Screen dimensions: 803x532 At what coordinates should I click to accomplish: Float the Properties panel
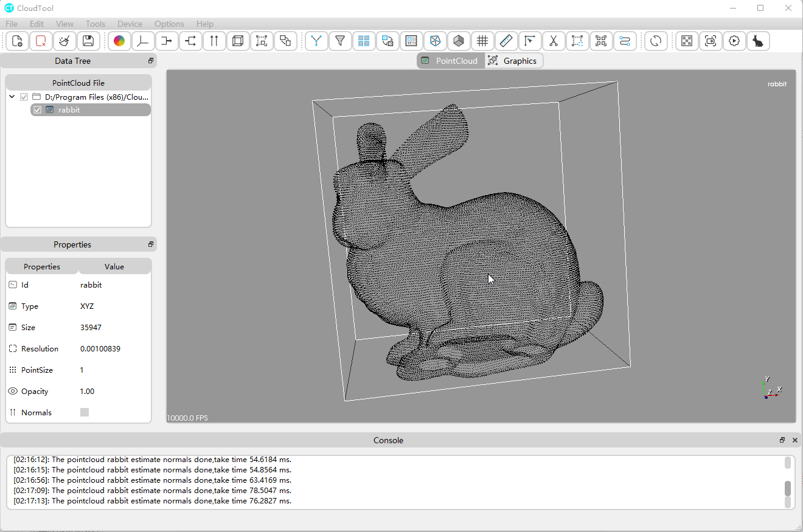click(x=151, y=244)
